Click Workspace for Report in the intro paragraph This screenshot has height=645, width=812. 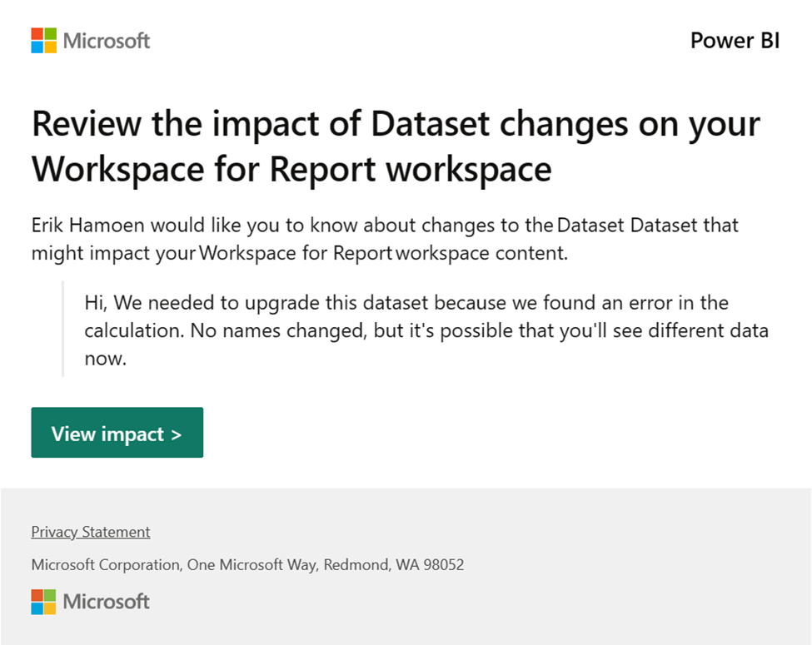(x=294, y=254)
